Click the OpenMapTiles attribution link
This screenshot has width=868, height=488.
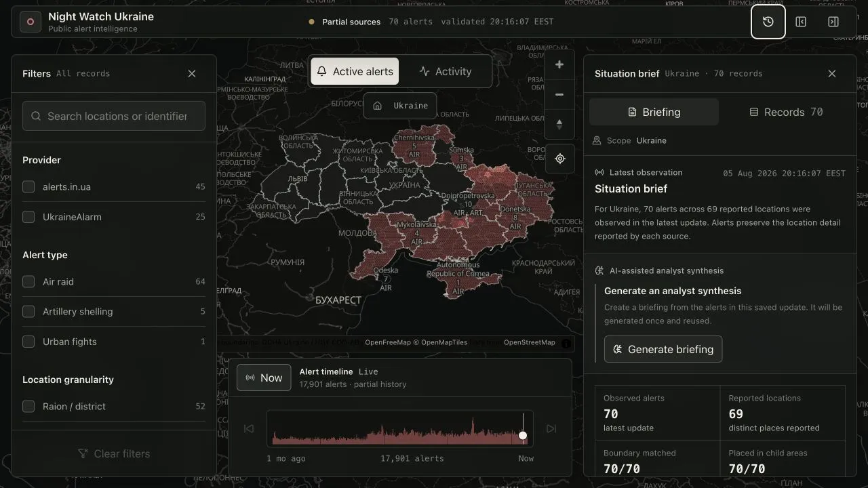tap(440, 342)
